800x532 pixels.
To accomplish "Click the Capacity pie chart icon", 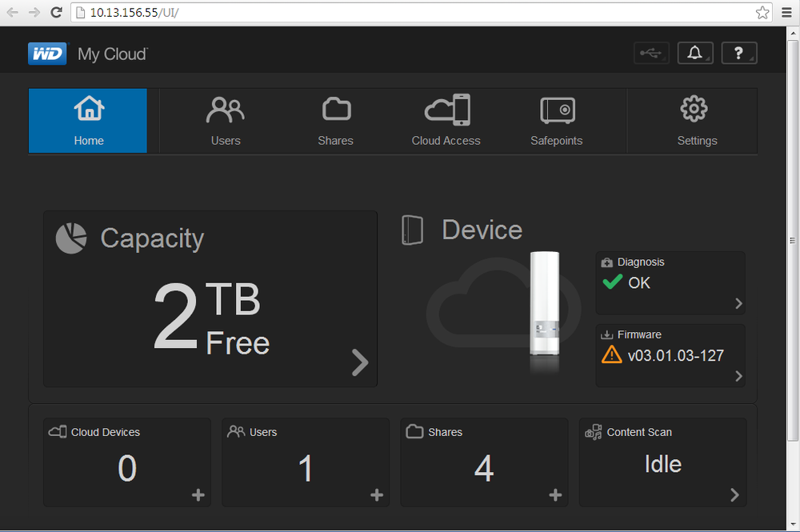I will (x=71, y=238).
